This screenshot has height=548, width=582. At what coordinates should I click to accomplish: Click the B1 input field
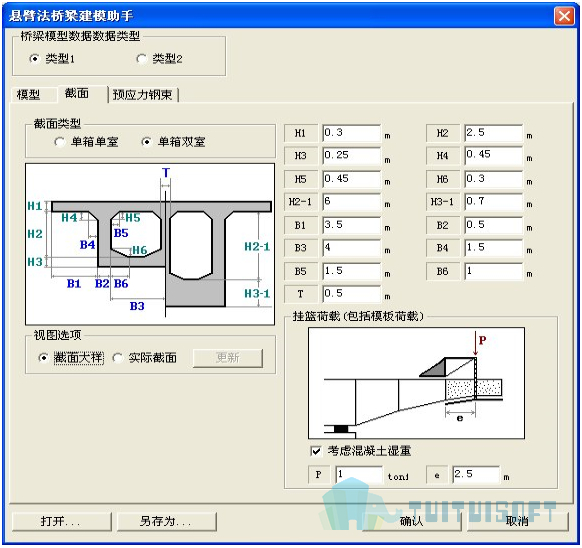coord(352,225)
